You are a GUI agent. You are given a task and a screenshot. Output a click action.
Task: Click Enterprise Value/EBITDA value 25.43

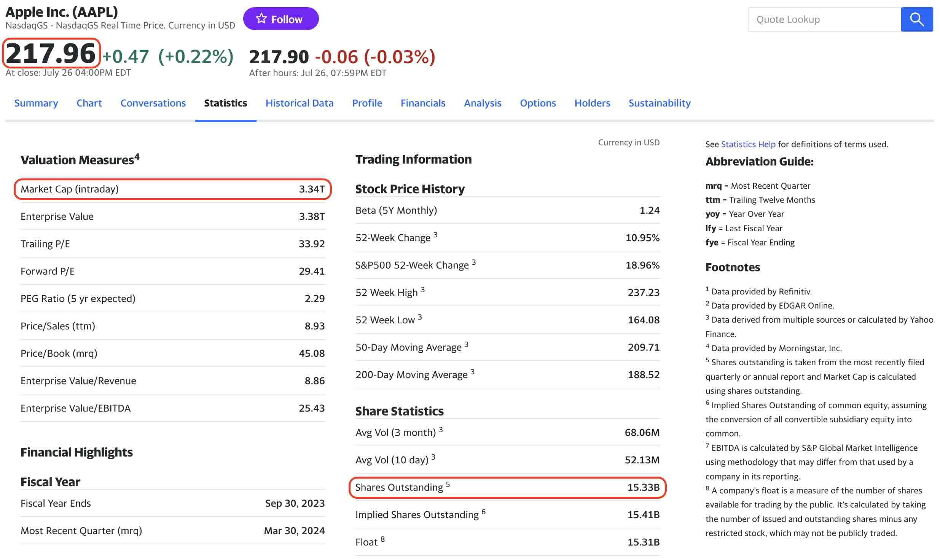[312, 408]
